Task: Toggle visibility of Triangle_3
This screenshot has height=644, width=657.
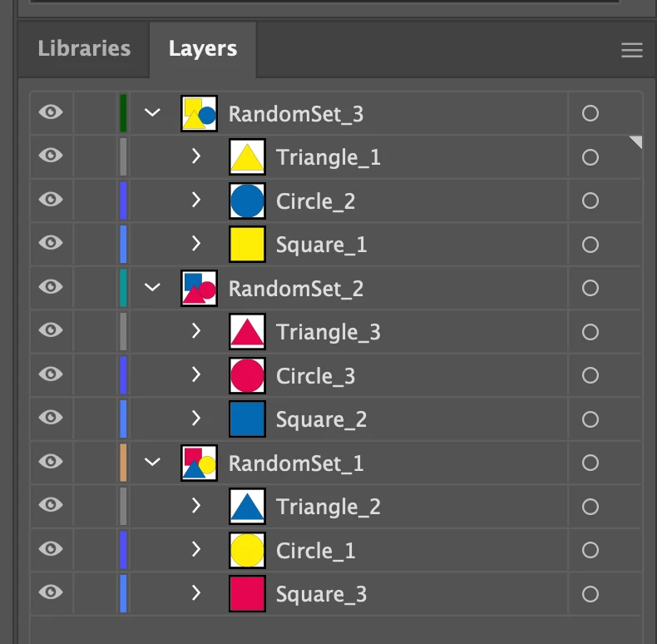Action: point(51,330)
